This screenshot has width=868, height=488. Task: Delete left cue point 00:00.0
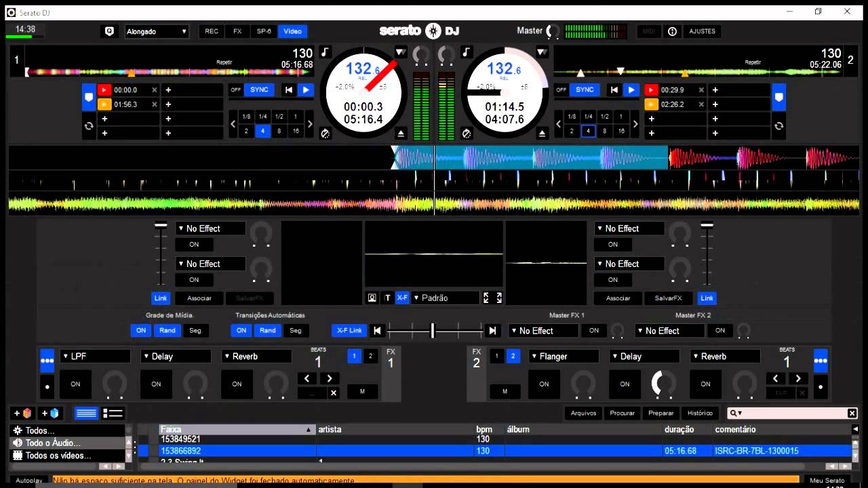(x=155, y=89)
